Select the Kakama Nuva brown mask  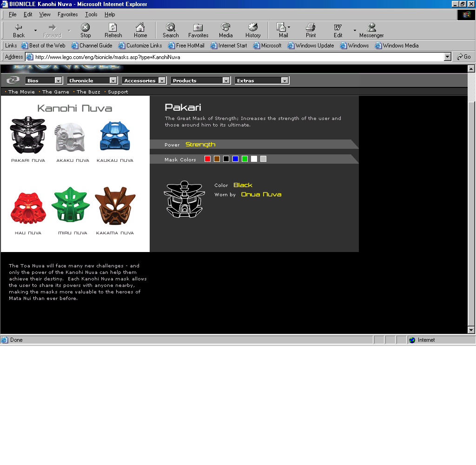(x=115, y=206)
